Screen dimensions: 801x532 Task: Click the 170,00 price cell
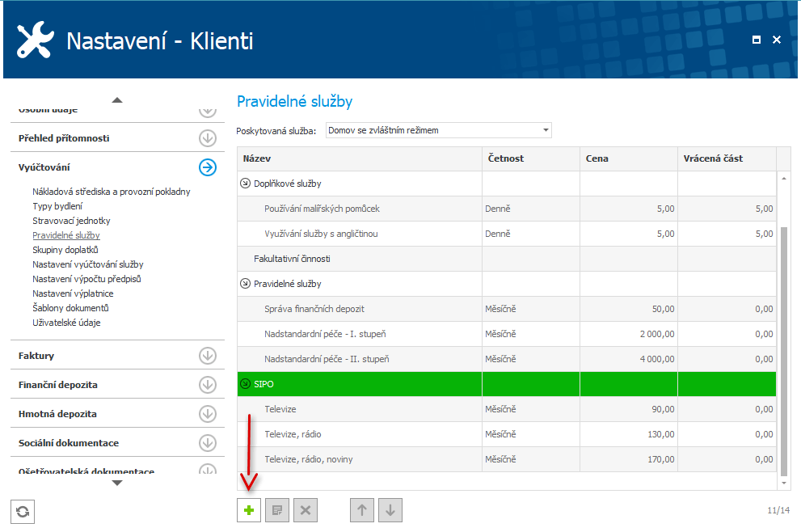click(629, 459)
